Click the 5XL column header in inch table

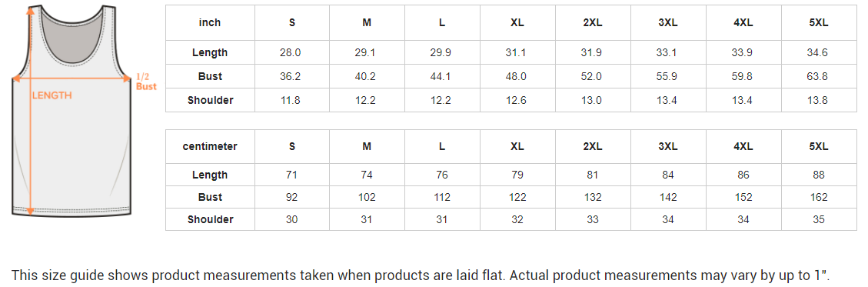coord(817,23)
